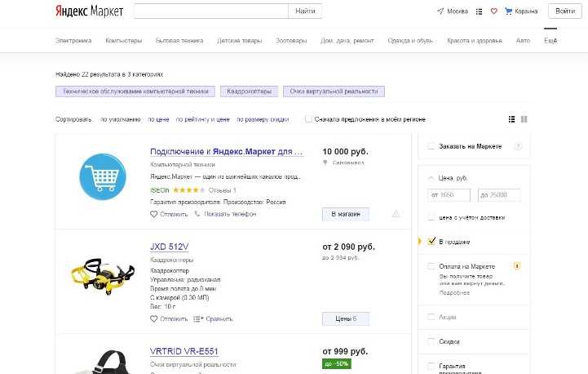Sort results по цене
Screen dimensions: 588x374
[158, 119]
